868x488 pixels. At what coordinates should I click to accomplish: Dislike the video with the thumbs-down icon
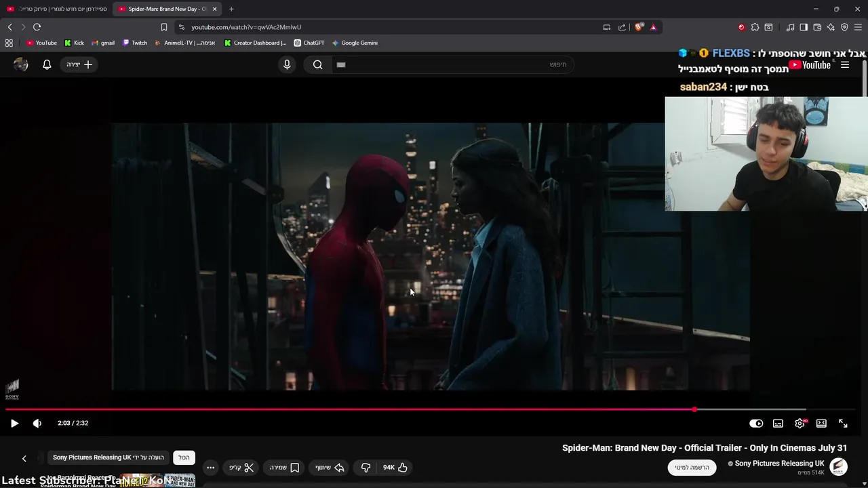366,467
